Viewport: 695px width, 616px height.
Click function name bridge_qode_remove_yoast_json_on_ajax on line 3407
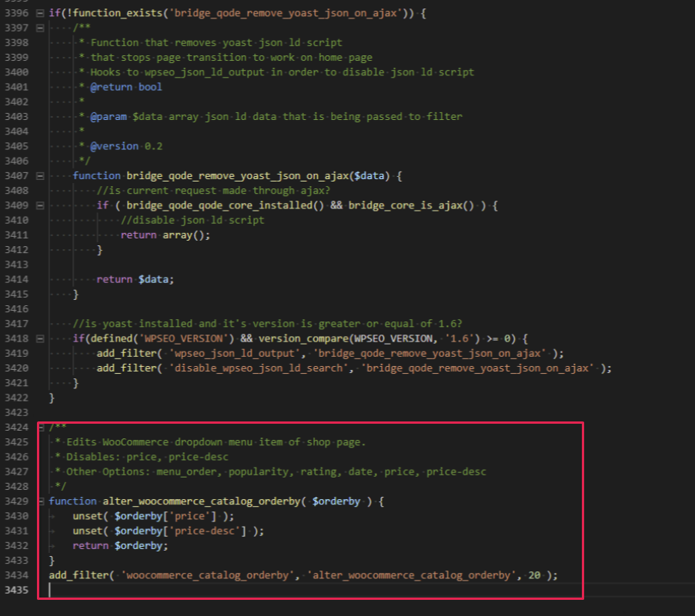click(238, 176)
